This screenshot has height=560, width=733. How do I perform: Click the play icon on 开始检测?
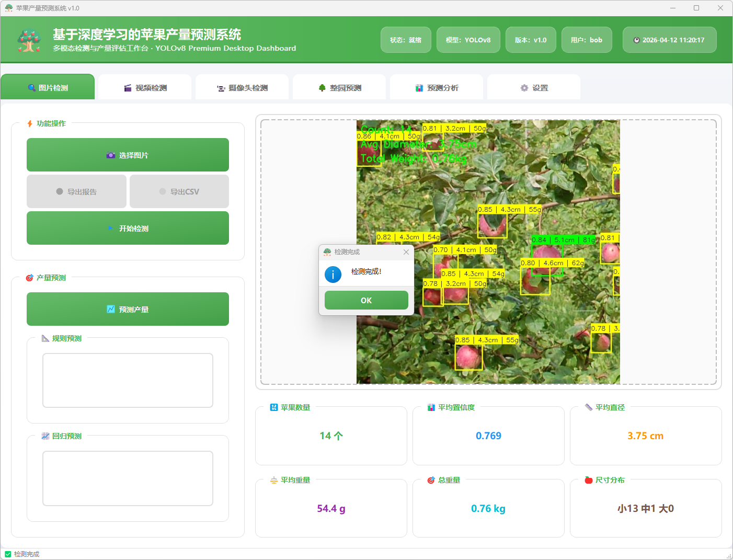click(110, 228)
